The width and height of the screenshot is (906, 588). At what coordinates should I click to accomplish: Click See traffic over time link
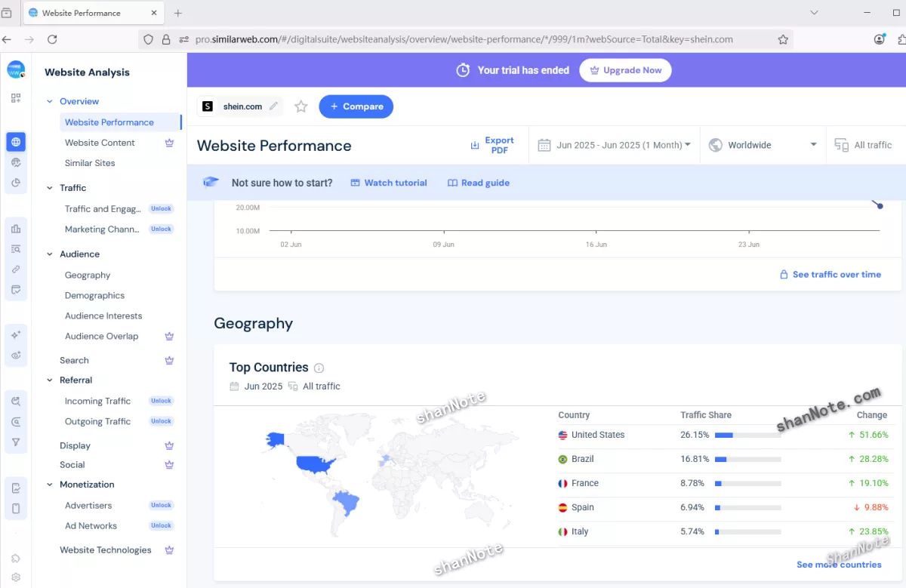(x=830, y=275)
